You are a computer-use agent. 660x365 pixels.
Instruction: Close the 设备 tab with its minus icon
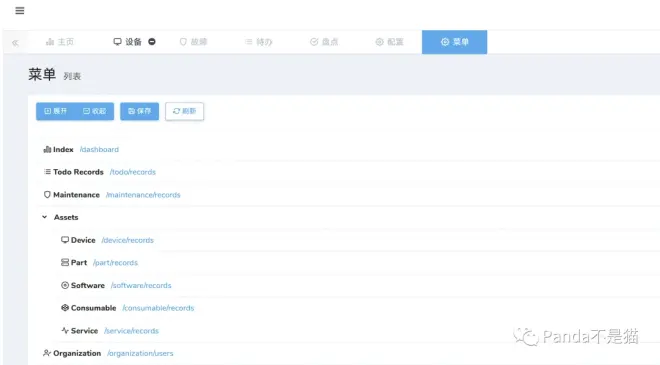coord(152,42)
